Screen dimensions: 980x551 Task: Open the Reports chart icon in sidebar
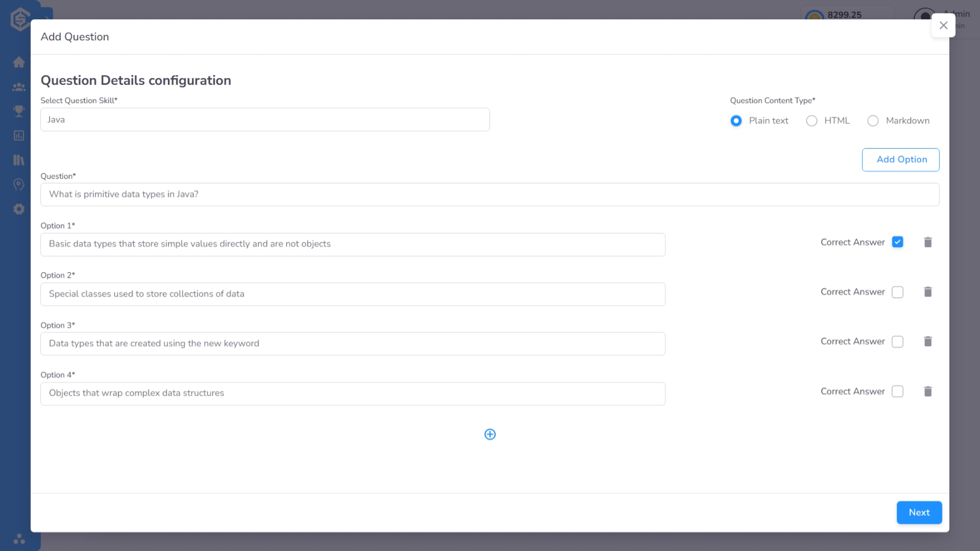click(19, 135)
